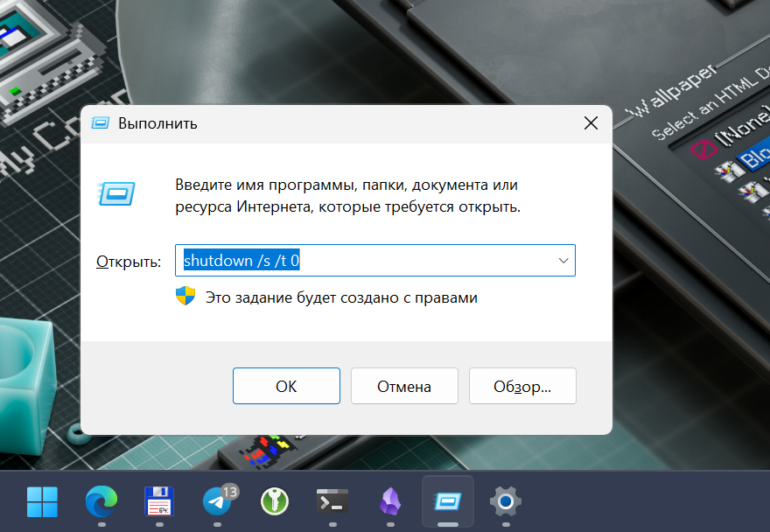The height and width of the screenshot is (532, 770).
Task: Launch KeePass from the taskbar
Action: click(273, 502)
